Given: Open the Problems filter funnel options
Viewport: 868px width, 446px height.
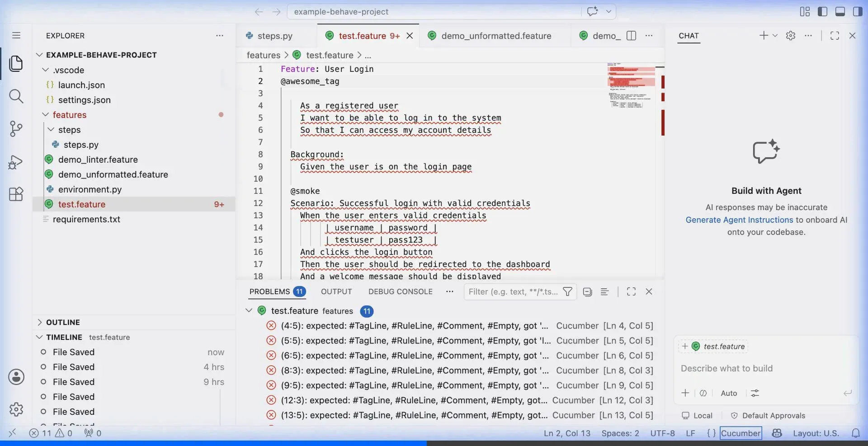Looking at the screenshot, I should coord(567,292).
